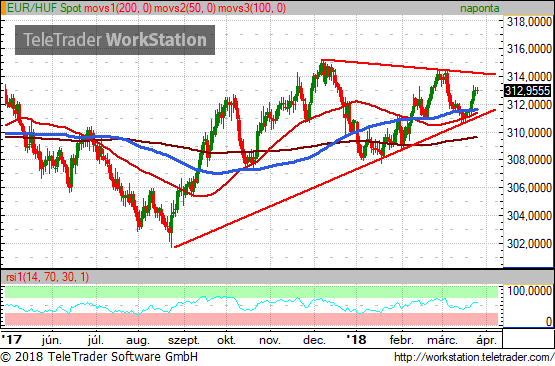Click the 306,0000 price axis label
Screen dimensions: 555x366
coord(529,188)
